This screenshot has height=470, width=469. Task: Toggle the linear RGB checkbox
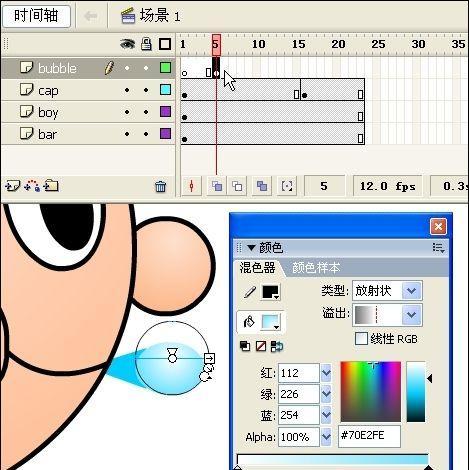[x=361, y=339]
